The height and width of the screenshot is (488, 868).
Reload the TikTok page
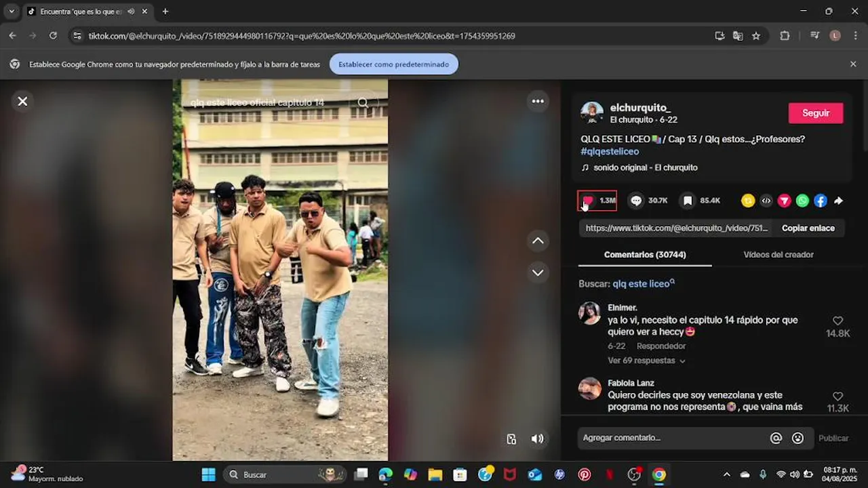53,36
